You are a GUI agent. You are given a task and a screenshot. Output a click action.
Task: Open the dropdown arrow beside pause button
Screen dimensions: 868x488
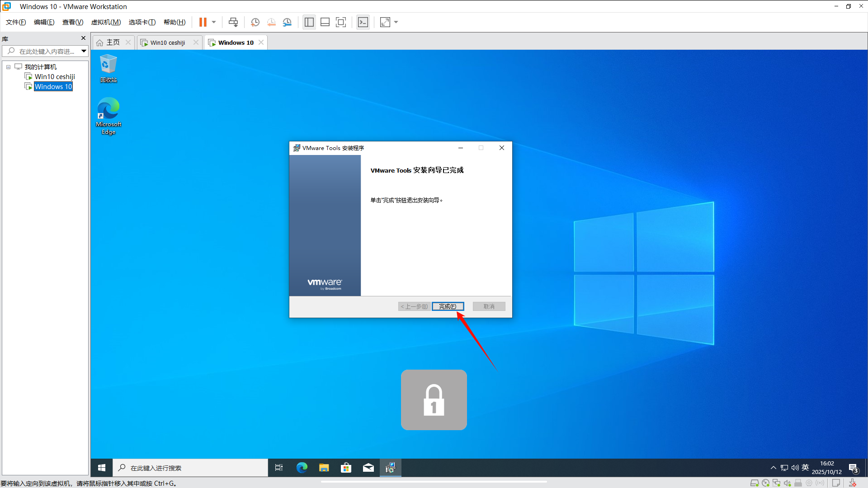[214, 22]
